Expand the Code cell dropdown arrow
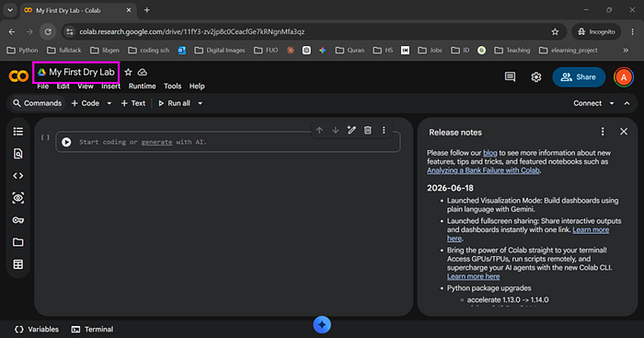The height and width of the screenshot is (338, 644). [x=109, y=103]
